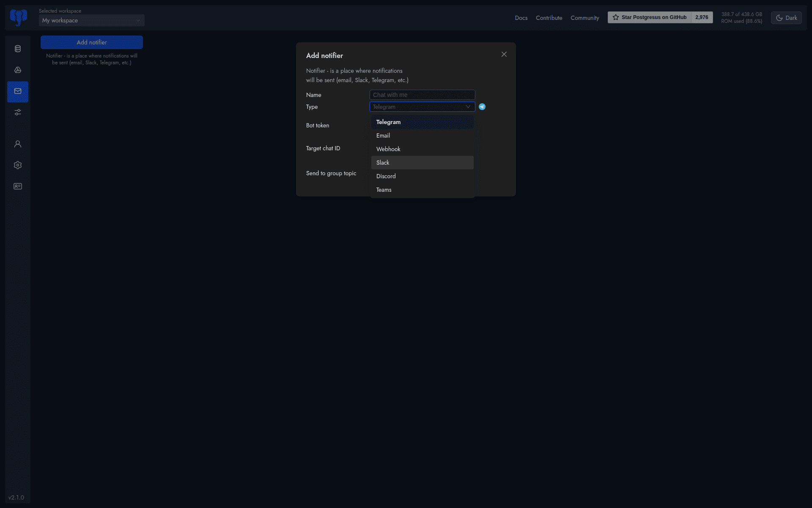812x508 pixels.
Task: Click the Telegram icon beside the Type dropdown
Action: (x=482, y=107)
